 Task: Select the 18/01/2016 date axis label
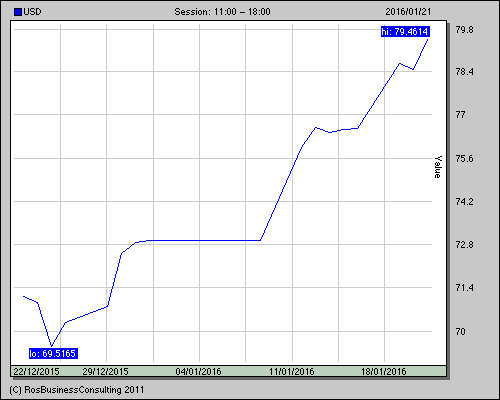(384, 371)
